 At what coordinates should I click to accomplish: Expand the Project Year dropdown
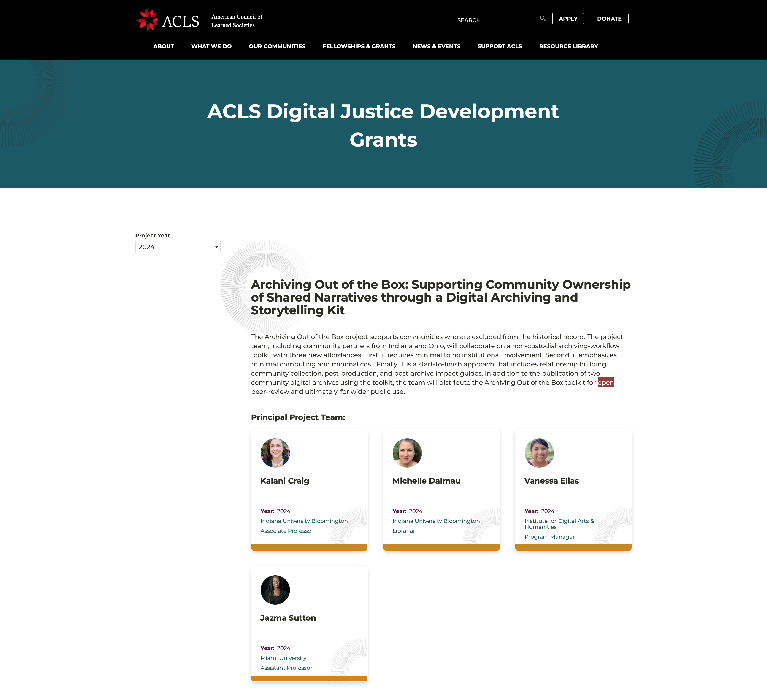coord(178,247)
